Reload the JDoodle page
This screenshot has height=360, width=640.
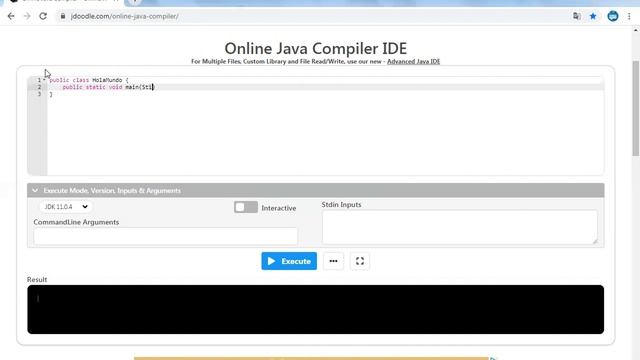(x=43, y=16)
